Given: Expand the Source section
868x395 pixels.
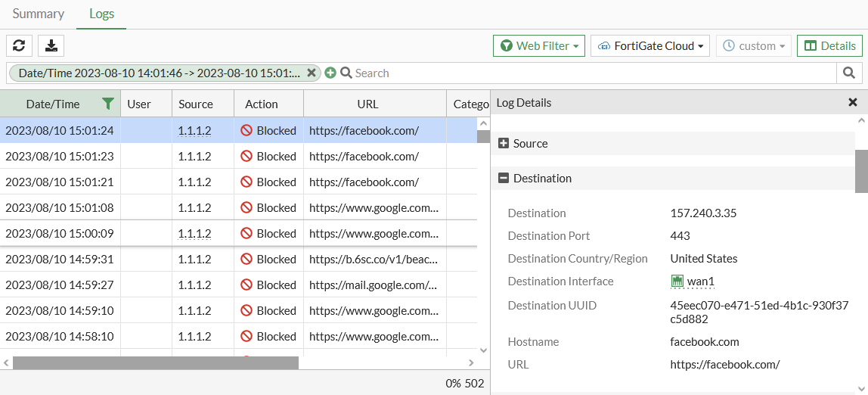Looking at the screenshot, I should point(504,143).
